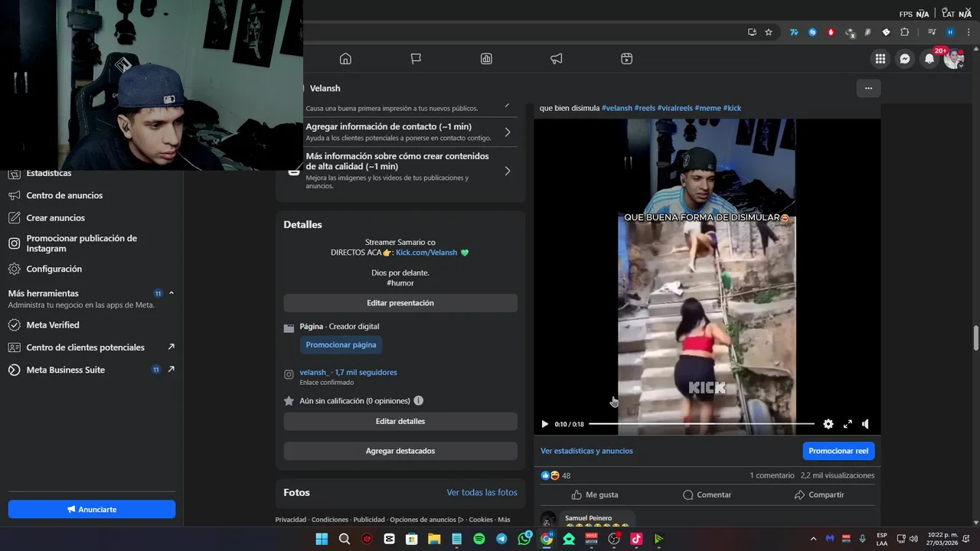Open the Chrome extensions puzzle icon
This screenshot has height=551, width=980.
pos(904,32)
